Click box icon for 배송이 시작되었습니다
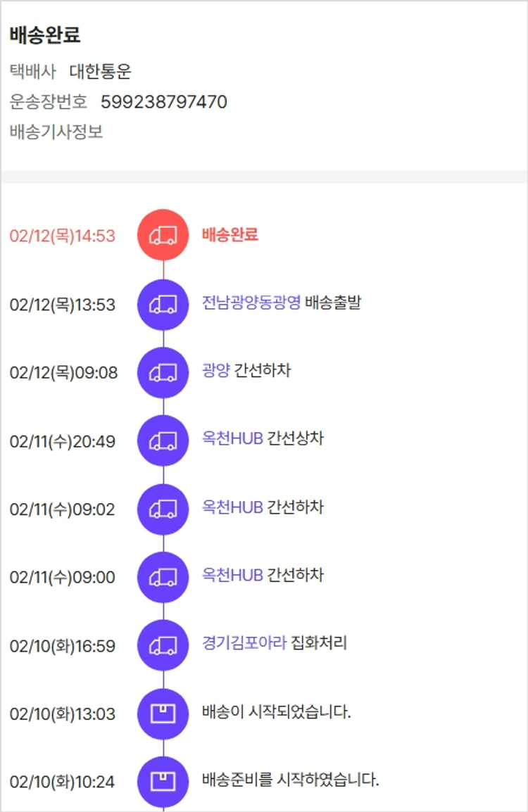This screenshot has width=528, height=812. pos(163,713)
